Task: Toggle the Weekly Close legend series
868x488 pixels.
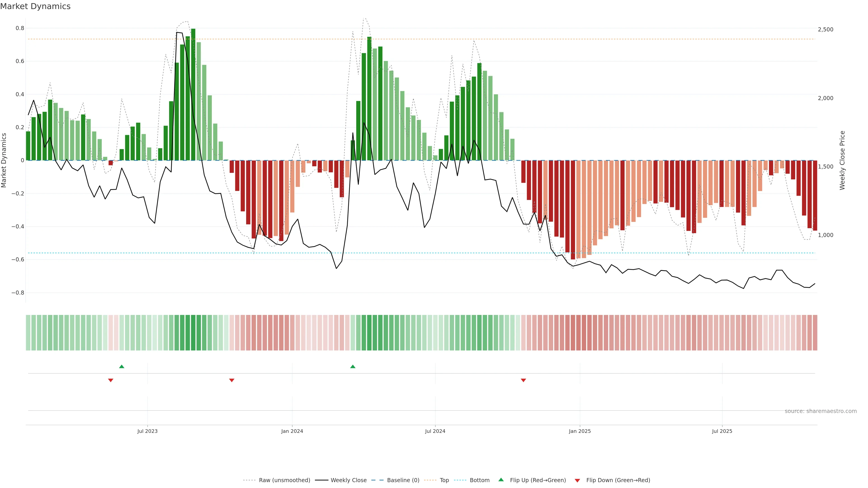Action: (x=348, y=480)
